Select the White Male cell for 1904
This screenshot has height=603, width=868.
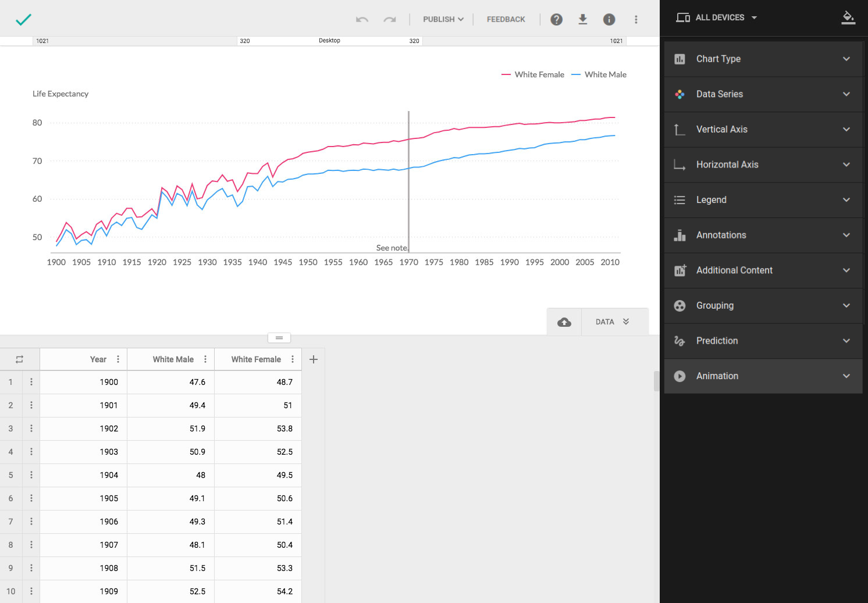coord(171,475)
